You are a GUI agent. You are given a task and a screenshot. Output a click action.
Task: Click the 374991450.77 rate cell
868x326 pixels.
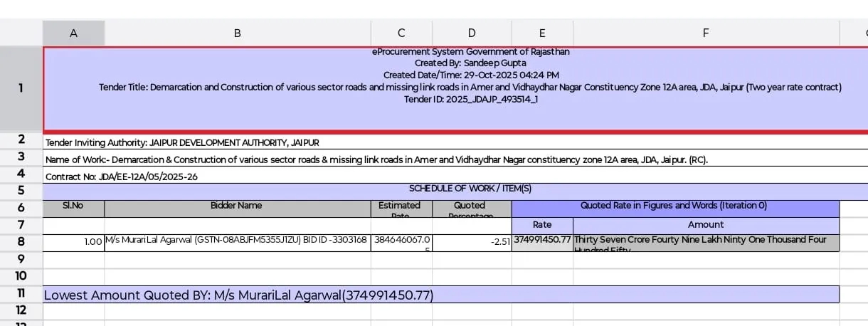pyautogui.click(x=542, y=241)
